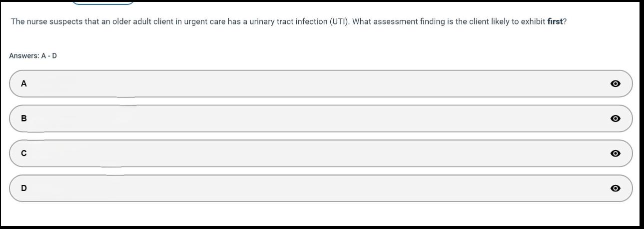Image resolution: width=644 pixels, height=229 pixels.
Task: Click the partially visible button at top
Action: pos(102,2)
